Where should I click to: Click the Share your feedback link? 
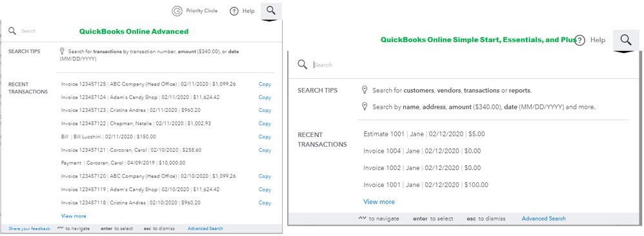point(30,229)
